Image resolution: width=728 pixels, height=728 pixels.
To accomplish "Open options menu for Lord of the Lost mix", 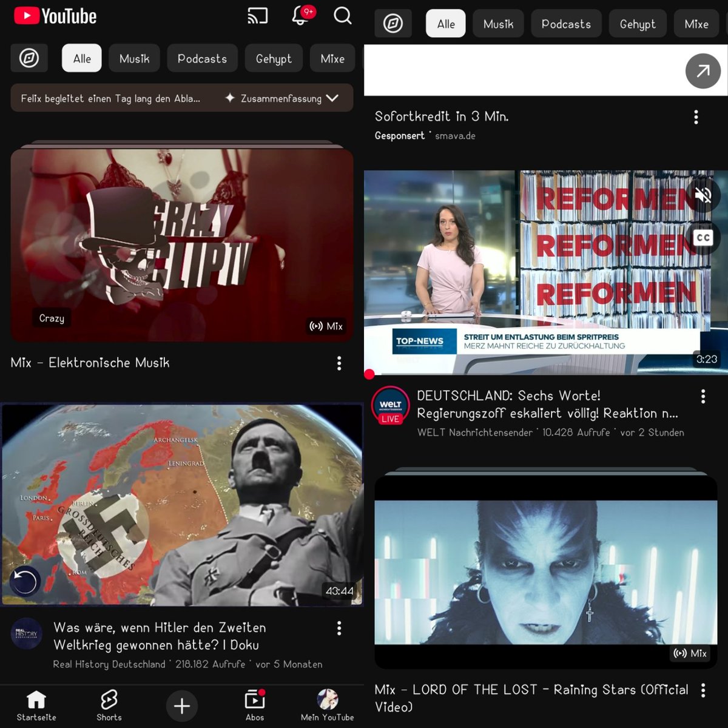I will click(703, 690).
